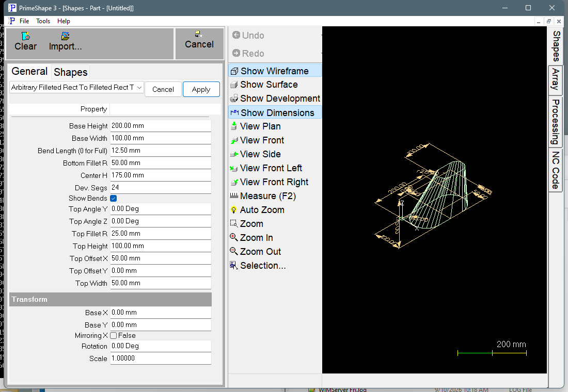This screenshot has height=392, width=568.
Task: Toggle Show Dimensions option
Action: click(x=275, y=112)
